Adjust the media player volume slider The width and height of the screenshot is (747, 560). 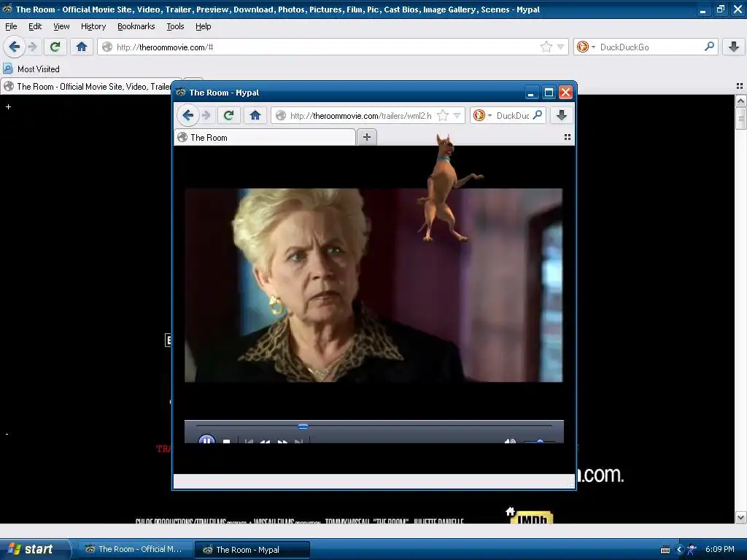(539, 441)
